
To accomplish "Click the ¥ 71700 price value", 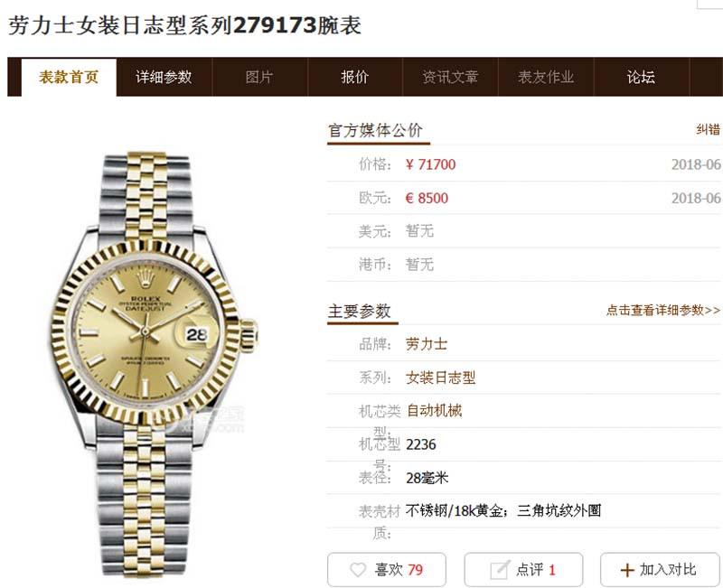I will click(431, 164).
